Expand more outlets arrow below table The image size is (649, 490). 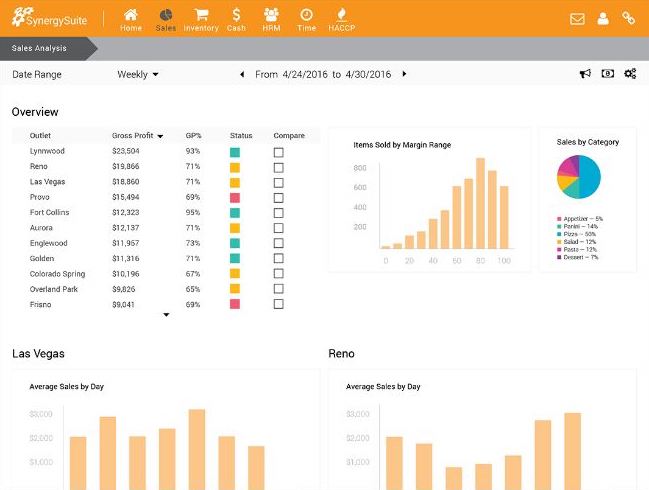[166, 315]
